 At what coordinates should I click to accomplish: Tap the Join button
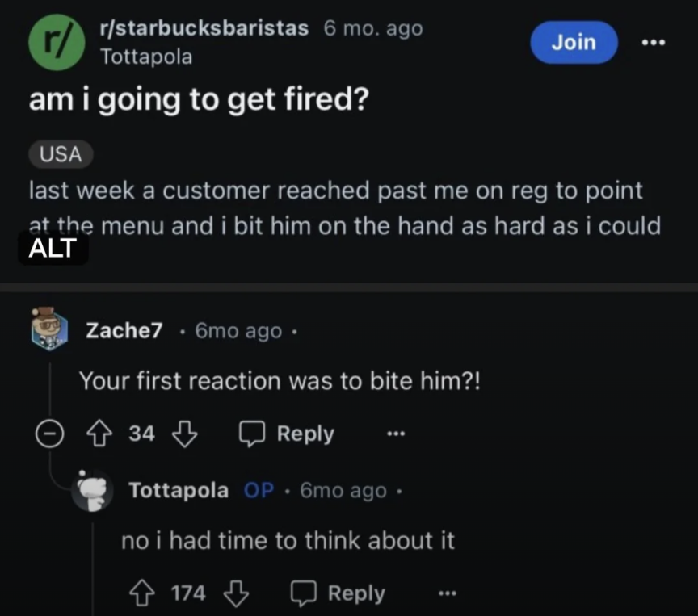coord(574,43)
